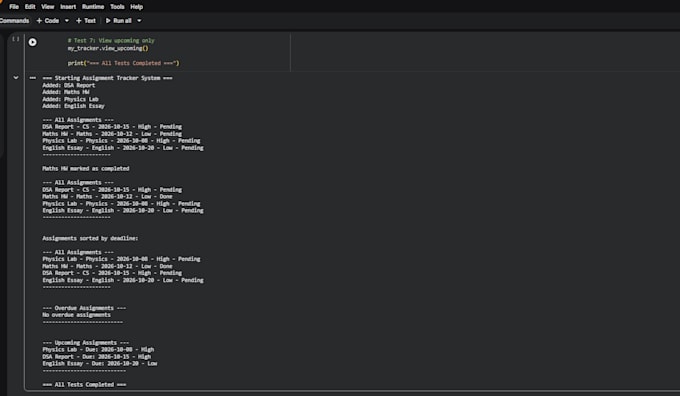The height and width of the screenshot is (396, 680).
Task: Open output actions menu beside tracker output
Action: 33,78
